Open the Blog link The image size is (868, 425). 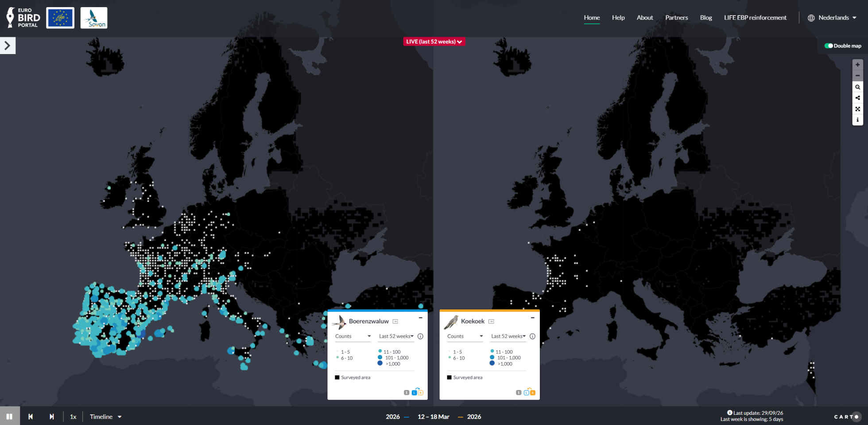click(x=706, y=18)
